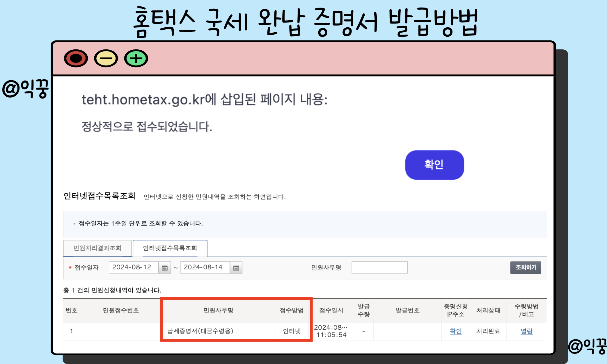This screenshot has width=607, height=364.
Task: Click the 조회하기 search button
Action: [525, 267]
